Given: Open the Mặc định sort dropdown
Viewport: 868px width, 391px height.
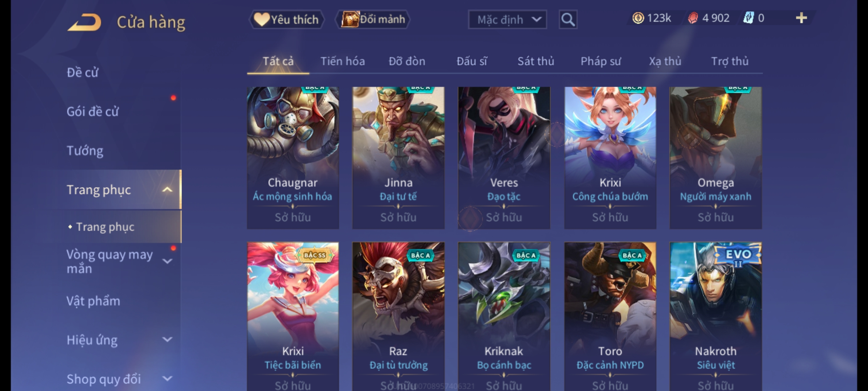Looking at the screenshot, I should [x=507, y=20].
